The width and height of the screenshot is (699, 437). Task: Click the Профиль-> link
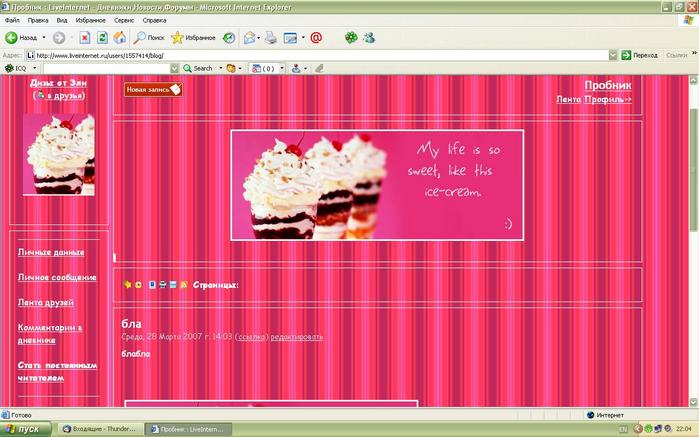tap(608, 99)
